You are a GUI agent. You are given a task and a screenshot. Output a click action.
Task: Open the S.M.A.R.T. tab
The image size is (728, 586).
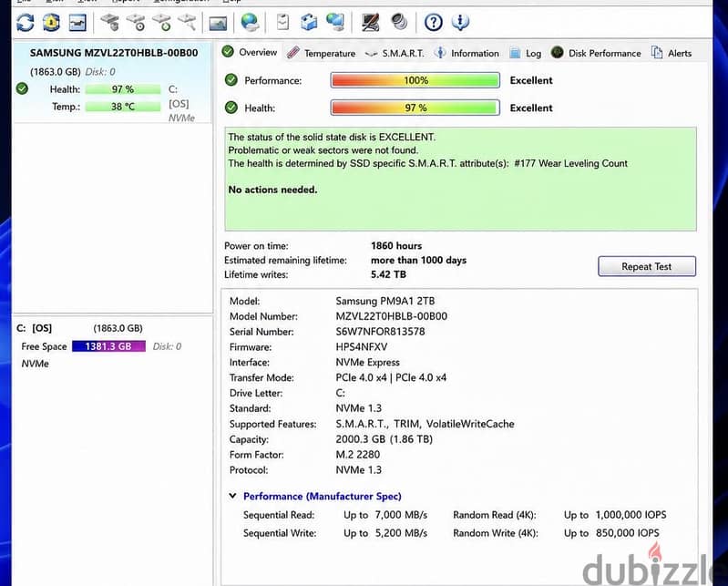pyautogui.click(x=395, y=54)
